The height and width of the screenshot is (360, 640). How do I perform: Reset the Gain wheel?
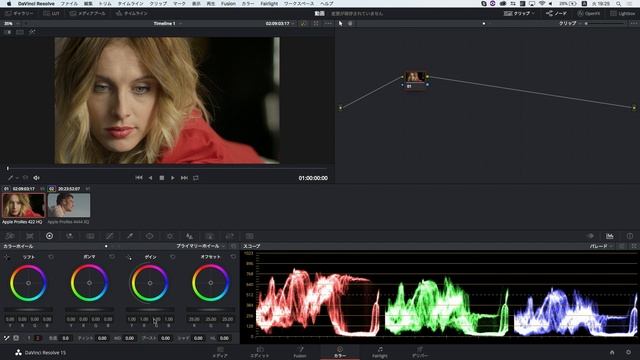pos(173,257)
